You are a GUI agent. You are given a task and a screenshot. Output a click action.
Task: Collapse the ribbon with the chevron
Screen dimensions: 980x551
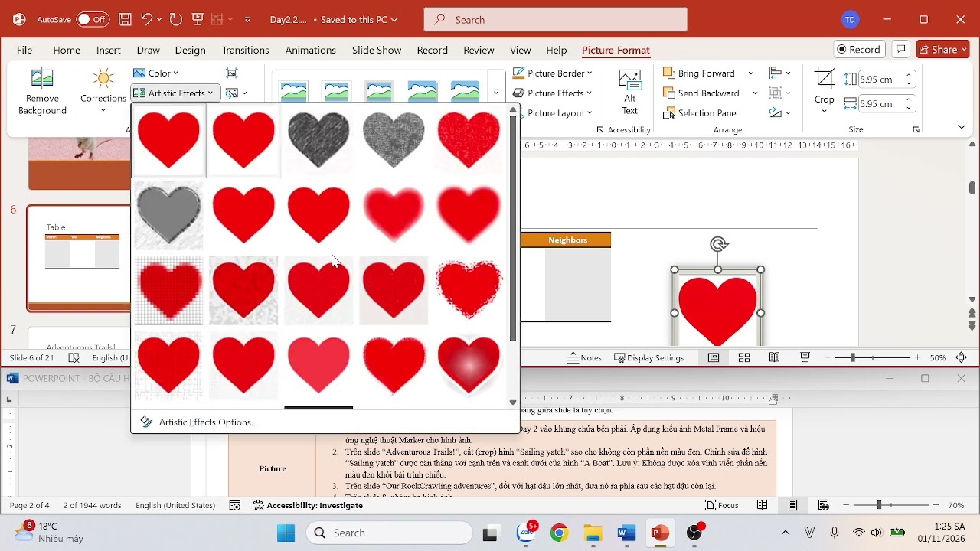962,127
